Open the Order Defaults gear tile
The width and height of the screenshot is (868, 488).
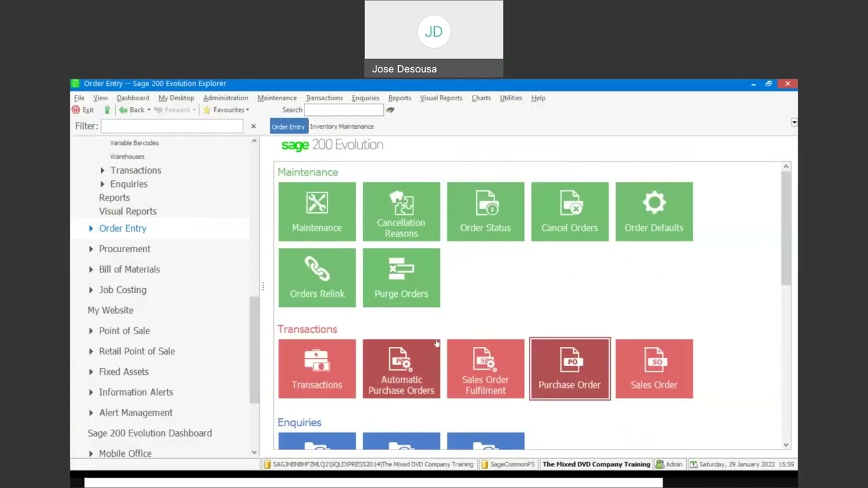[654, 211]
